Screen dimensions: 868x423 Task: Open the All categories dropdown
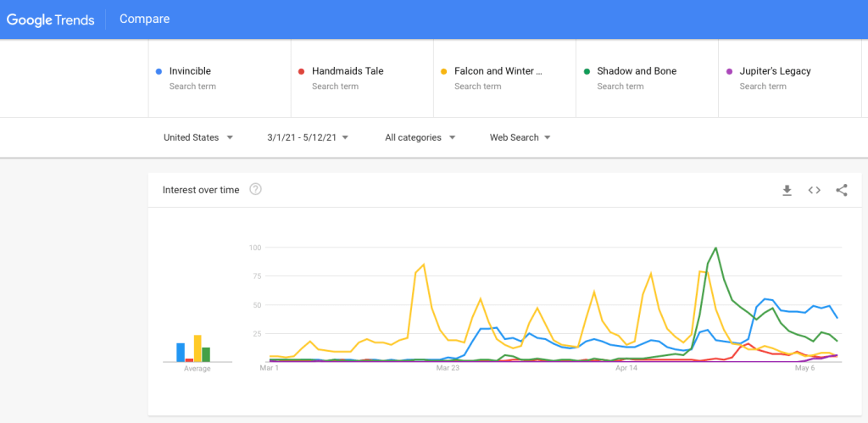[x=420, y=137]
